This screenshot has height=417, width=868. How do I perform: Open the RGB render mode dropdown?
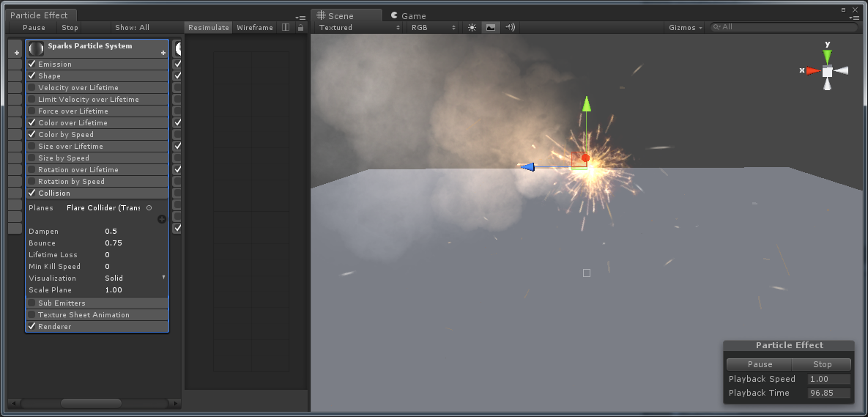tap(434, 27)
